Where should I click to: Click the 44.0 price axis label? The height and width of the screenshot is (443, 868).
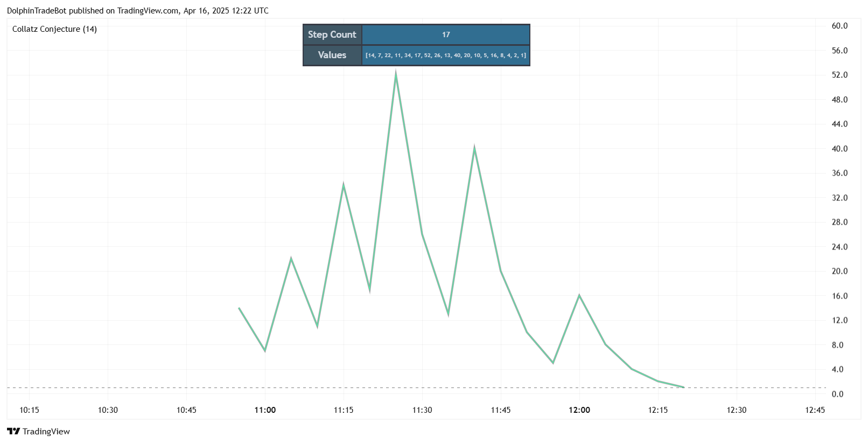[x=839, y=124]
